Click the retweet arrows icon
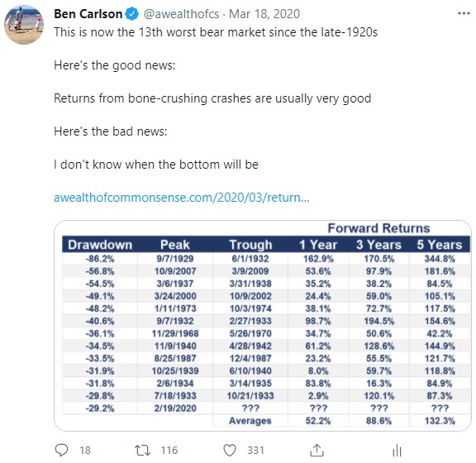Screen dimensions: 476x463 point(142,450)
